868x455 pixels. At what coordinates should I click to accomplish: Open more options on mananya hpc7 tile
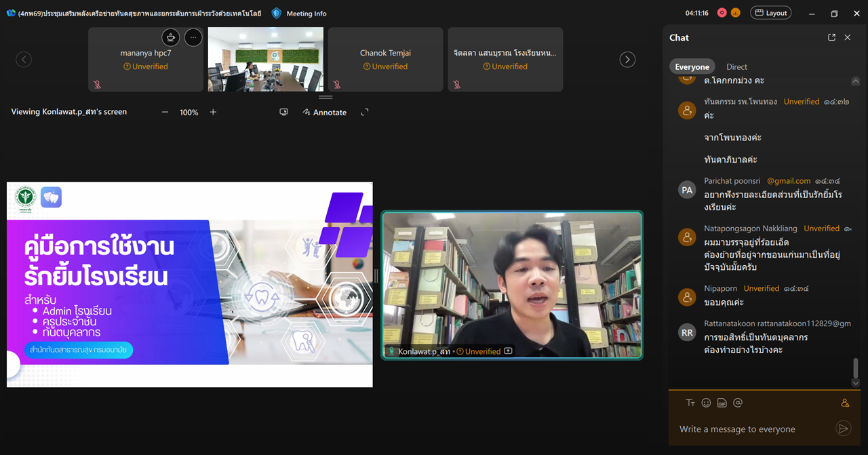(x=193, y=37)
